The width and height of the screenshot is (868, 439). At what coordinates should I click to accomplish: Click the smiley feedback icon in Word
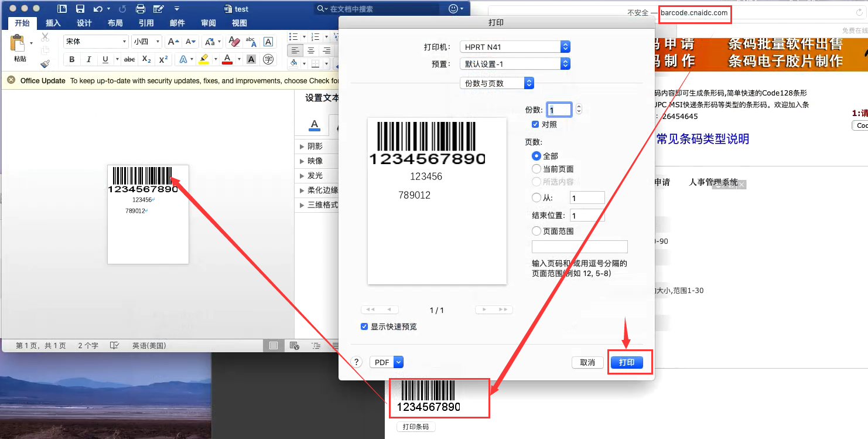[x=453, y=9]
